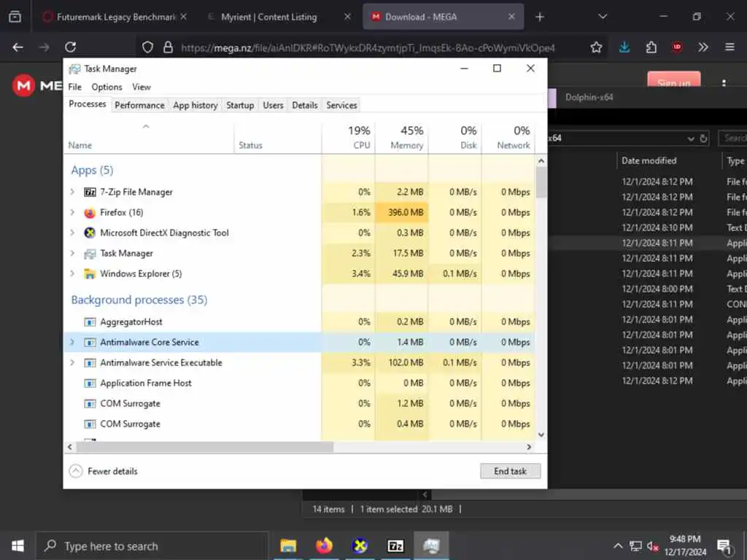Screen dimensions: 747x560
Task: Go back in Firefox
Action: click(x=18, y=47)
